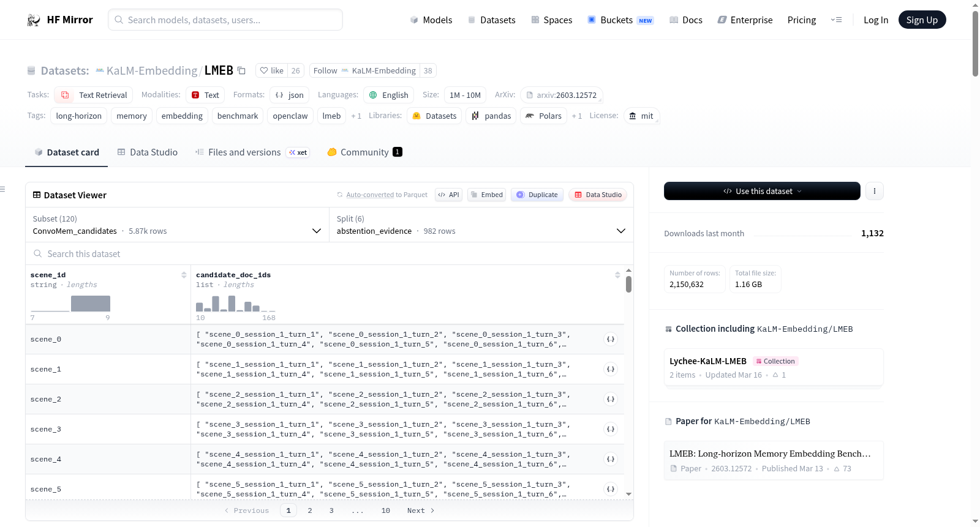Filter by the Text Retrieval task tag
Screen dimensions: 980x527
tap(94, 95)
